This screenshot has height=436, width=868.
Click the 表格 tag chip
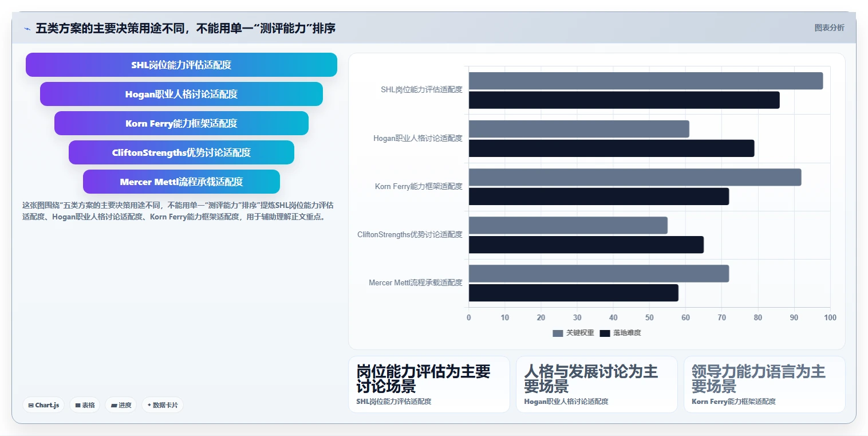click(85, 405)
